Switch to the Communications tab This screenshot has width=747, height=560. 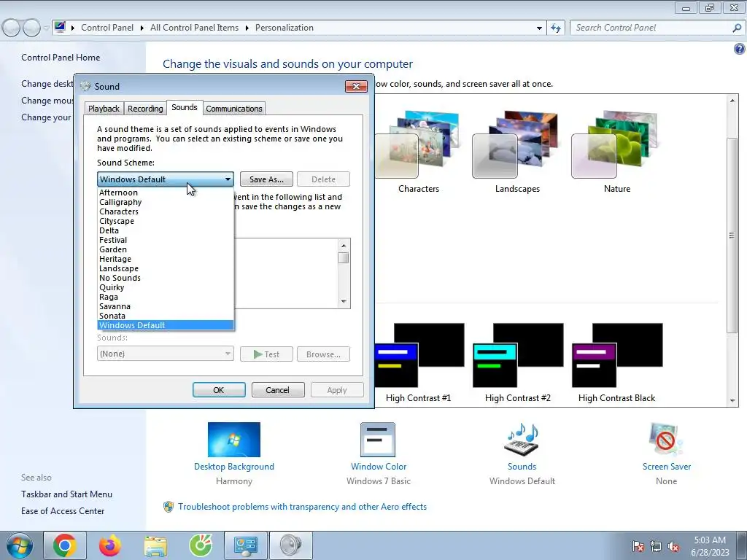pos(234,109)
